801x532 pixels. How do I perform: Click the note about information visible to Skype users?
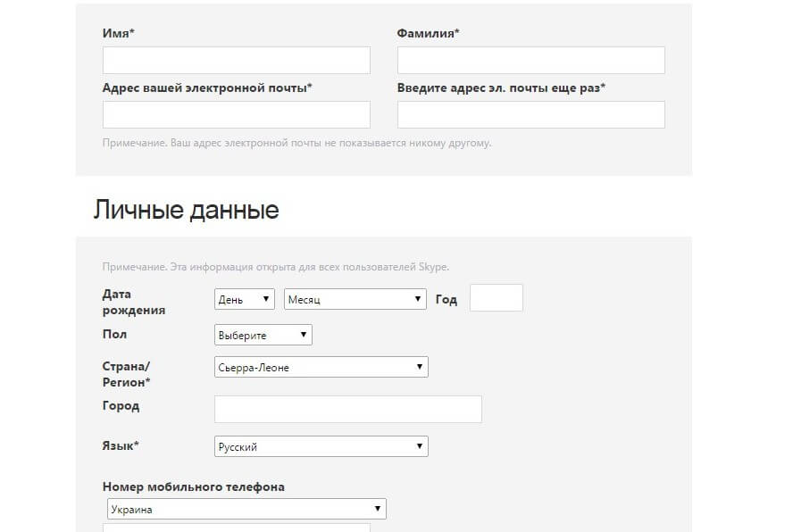pyautogui.click(x=276, y=267)
